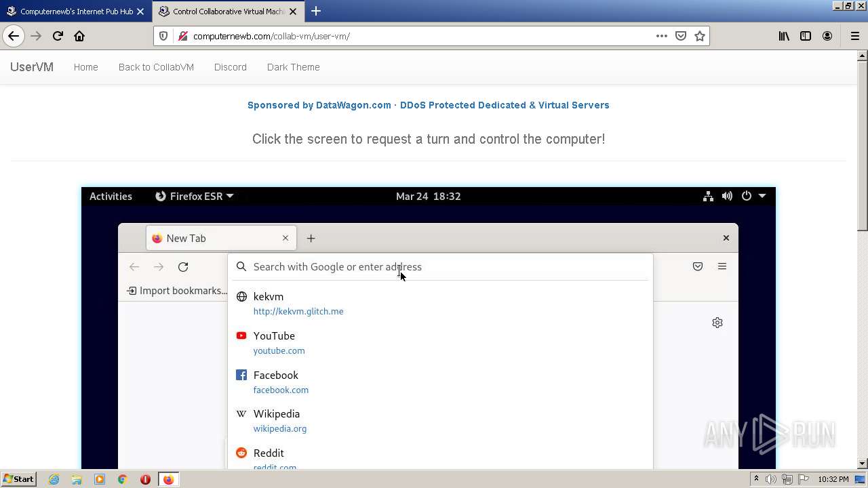Click the UserVM brand link
This screenshot has height=488, width=868.
click(32, 67)
